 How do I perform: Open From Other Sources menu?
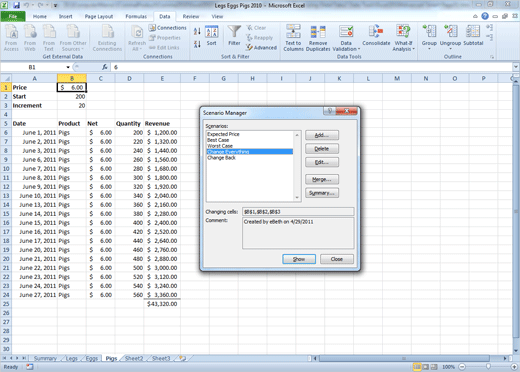click(x=73, y=37)
